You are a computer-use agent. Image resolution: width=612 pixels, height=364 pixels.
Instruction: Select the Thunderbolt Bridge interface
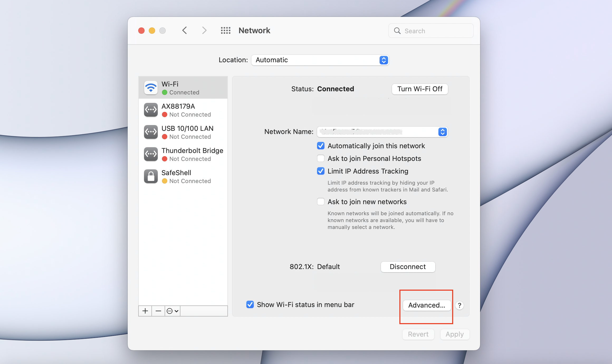point(183,154)
